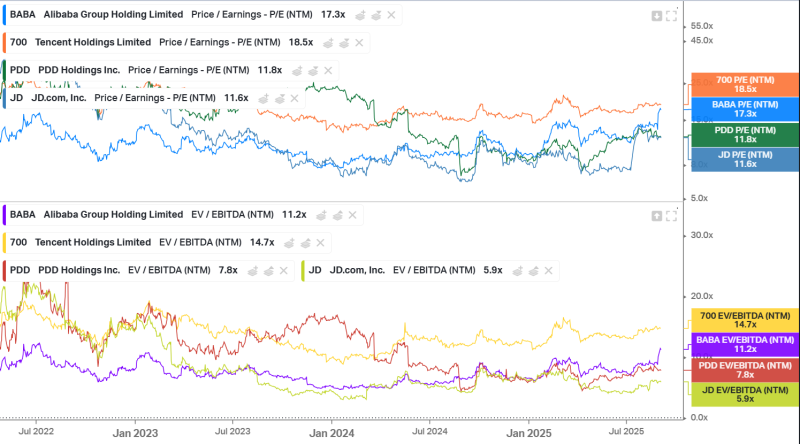
Task: Click layers-down icon in PDD P/E row
Action: click(313, 70)
